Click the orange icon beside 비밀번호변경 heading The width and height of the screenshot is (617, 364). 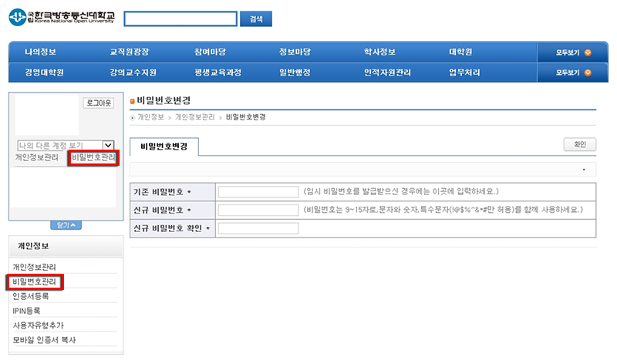coord(132,101)
